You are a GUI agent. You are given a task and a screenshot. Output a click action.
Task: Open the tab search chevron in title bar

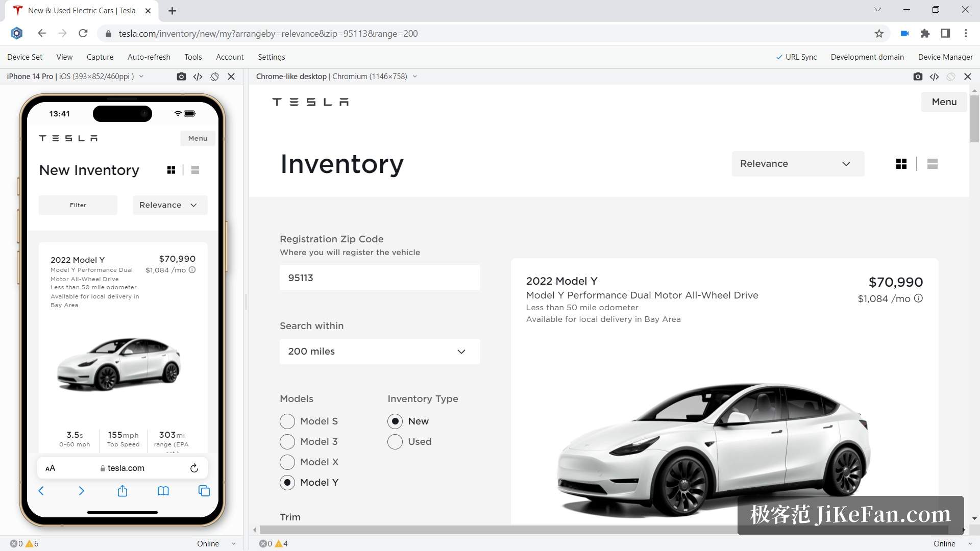tap(877, 10)
